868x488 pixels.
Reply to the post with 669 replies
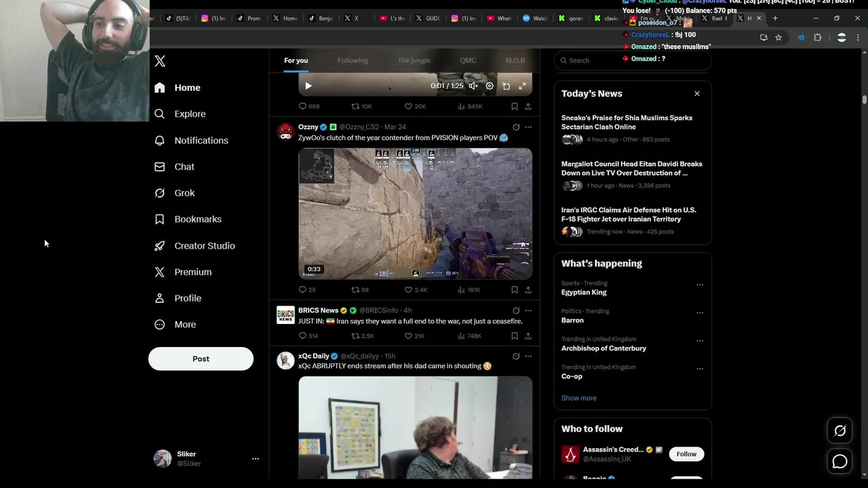[x=309, y=106]
